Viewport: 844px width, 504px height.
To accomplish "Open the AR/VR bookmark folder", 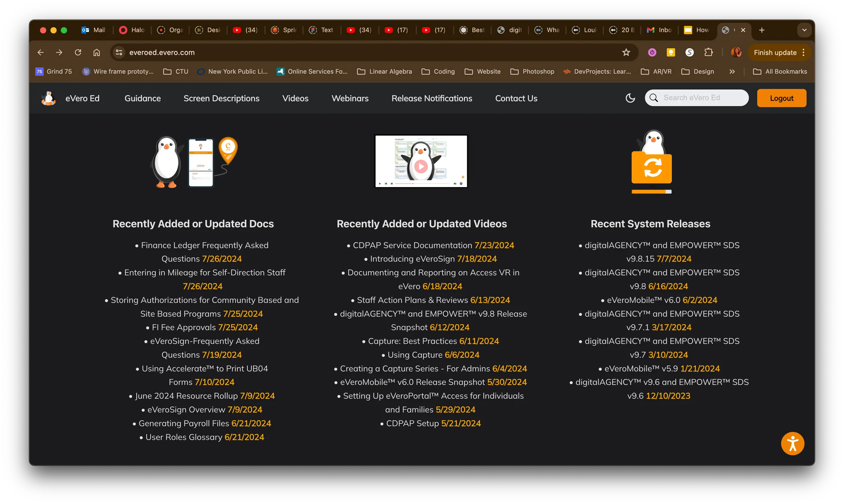I will click(656, 72).
